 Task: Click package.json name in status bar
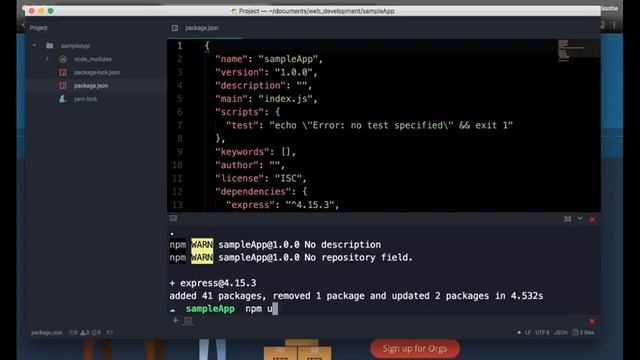click(x=47, y=333)
